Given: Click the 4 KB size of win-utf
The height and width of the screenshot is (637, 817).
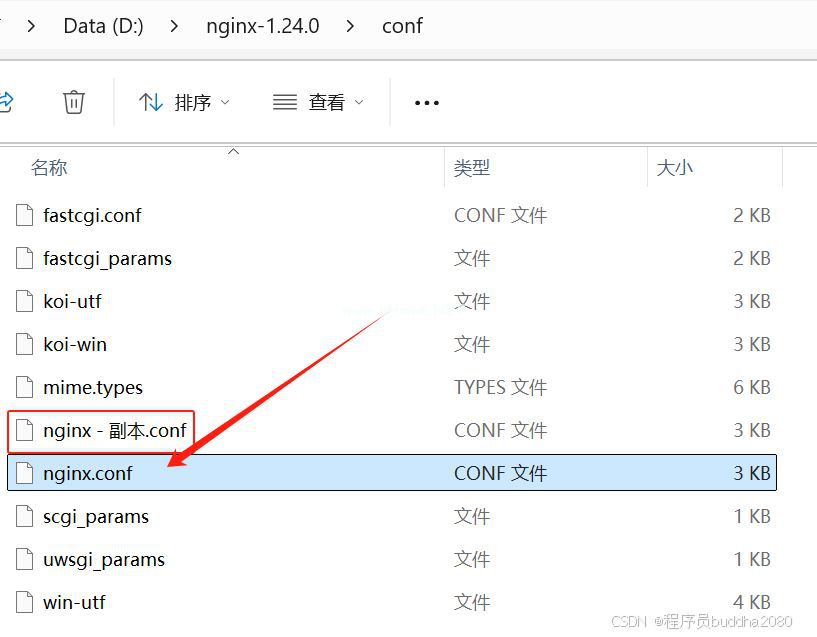Looking at the screenshot, I should (x=751, y=602).
